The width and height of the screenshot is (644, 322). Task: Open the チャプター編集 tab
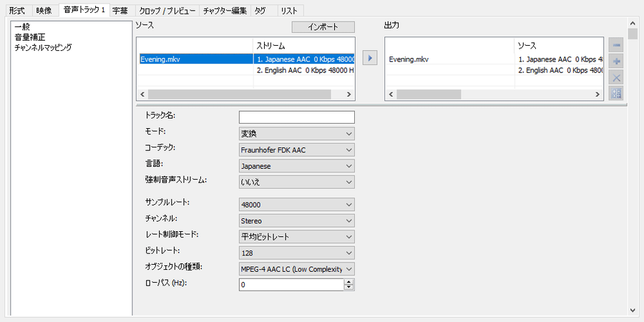225,11
